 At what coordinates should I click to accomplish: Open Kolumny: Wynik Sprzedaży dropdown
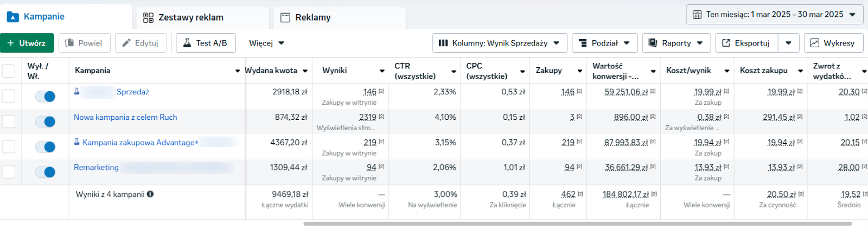pos(500,43)
